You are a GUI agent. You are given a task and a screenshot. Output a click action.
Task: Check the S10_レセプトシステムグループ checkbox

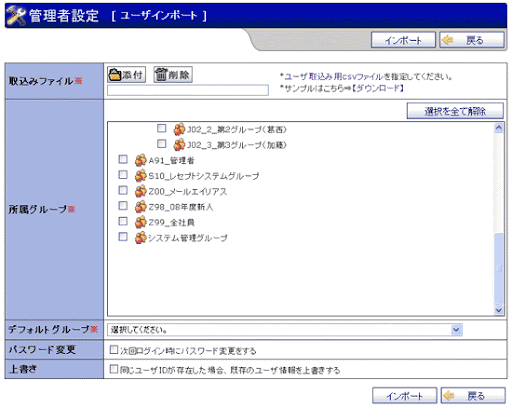(x=123, y=175)
